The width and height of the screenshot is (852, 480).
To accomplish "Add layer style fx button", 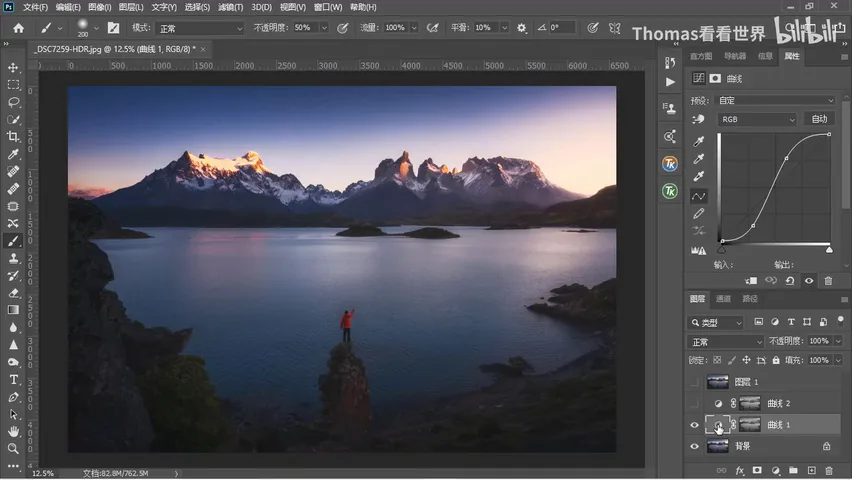I will (x=740, y=471).
